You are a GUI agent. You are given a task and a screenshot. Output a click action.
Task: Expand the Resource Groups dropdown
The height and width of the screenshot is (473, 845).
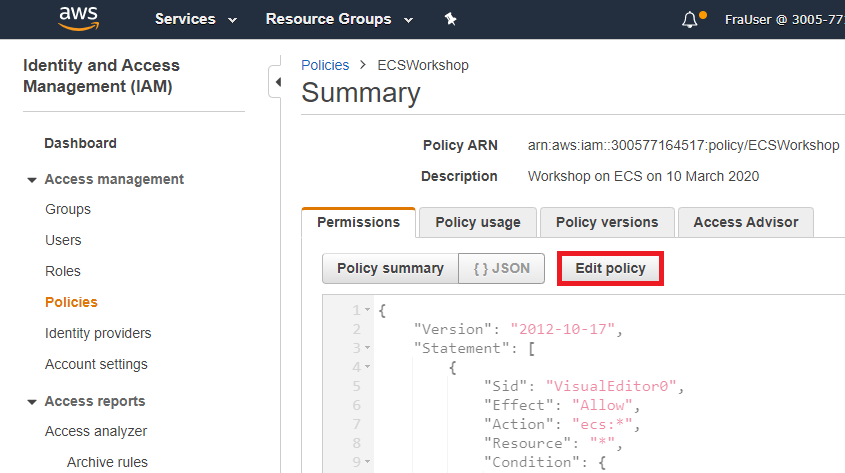[x=339, y=19]
